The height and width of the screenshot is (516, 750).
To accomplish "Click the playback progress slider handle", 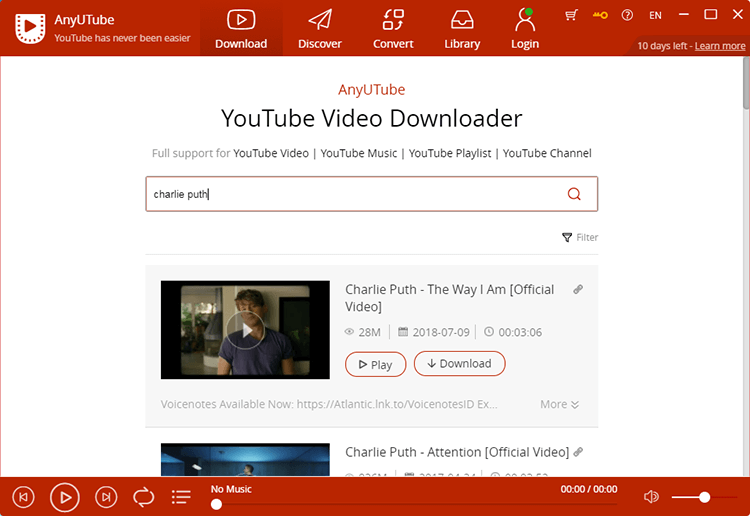I will pyautogui.click(x=216, y=504).
